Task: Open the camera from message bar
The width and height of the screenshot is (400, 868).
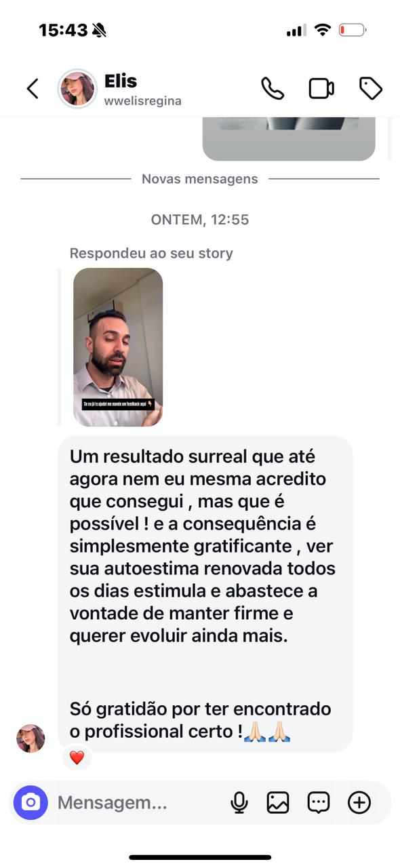Action: click(31, 803)
